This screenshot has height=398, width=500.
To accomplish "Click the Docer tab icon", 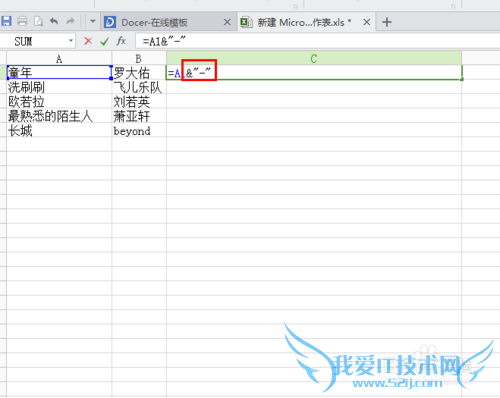I will 110,22.
